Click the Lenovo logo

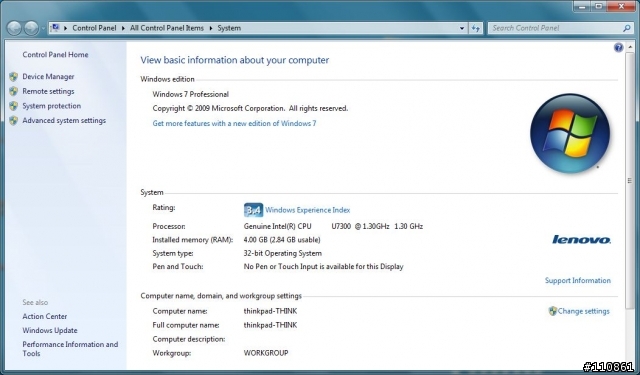(581, 240)
